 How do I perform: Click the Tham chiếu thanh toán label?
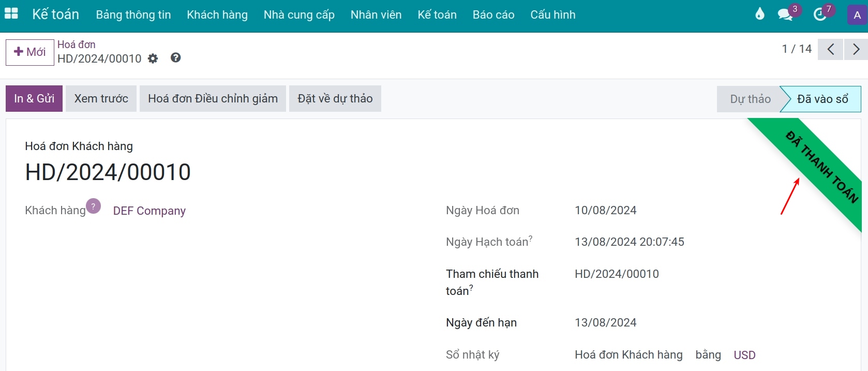pyautogui.click(x=492, y=282)
